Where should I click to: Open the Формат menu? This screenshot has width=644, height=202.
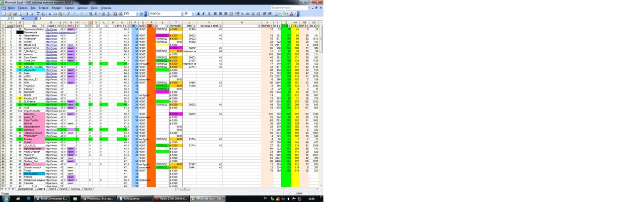(x=56, y=8)
